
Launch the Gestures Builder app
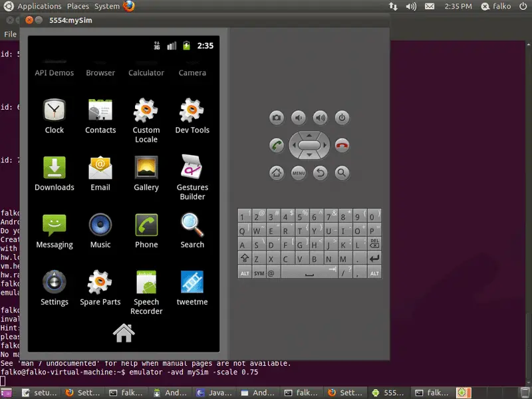[x=192, y=178]
